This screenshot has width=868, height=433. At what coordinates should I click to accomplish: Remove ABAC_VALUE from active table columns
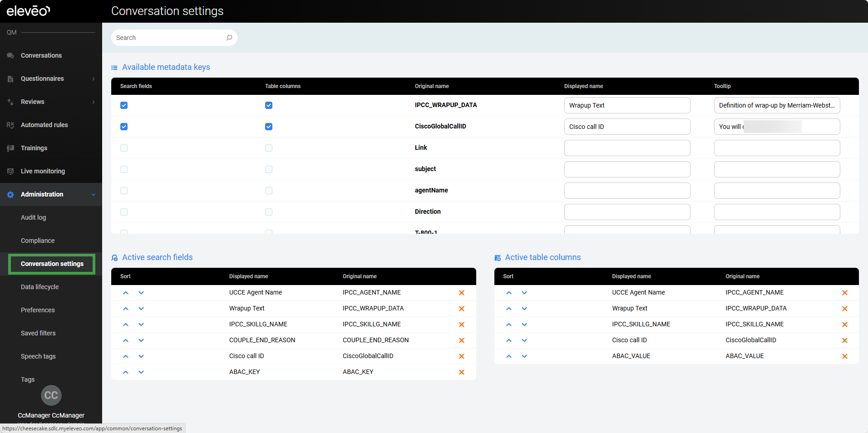844,356
